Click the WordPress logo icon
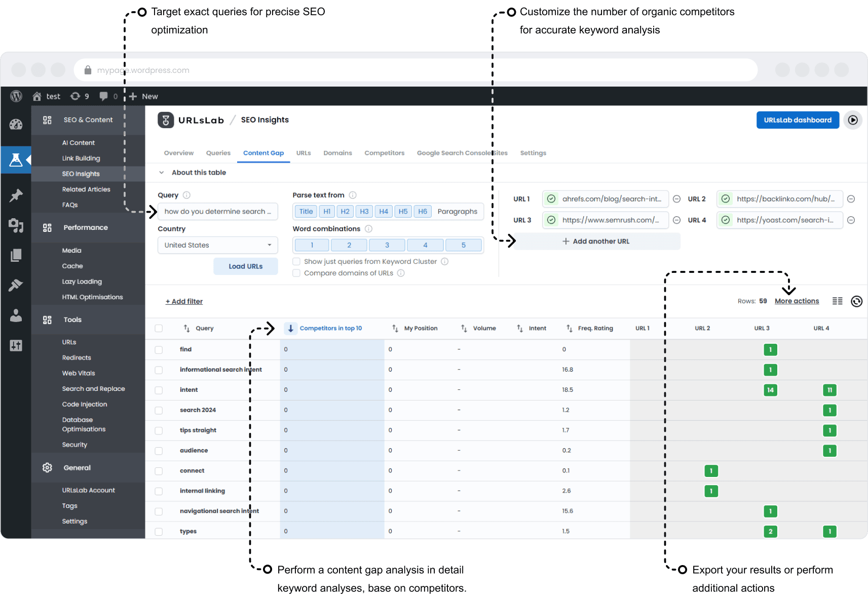This screenshot has width=868, height=600. pyautogui.click(x=16, y=96)
